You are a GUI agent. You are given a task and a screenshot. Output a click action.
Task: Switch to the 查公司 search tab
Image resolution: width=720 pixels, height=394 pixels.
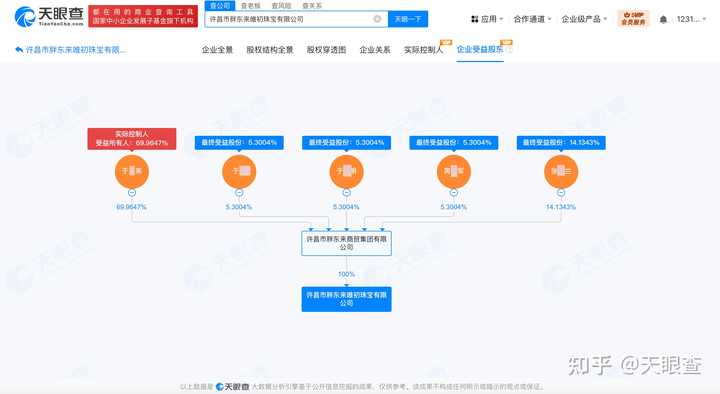pyautogui.click(x=220, y=6)
